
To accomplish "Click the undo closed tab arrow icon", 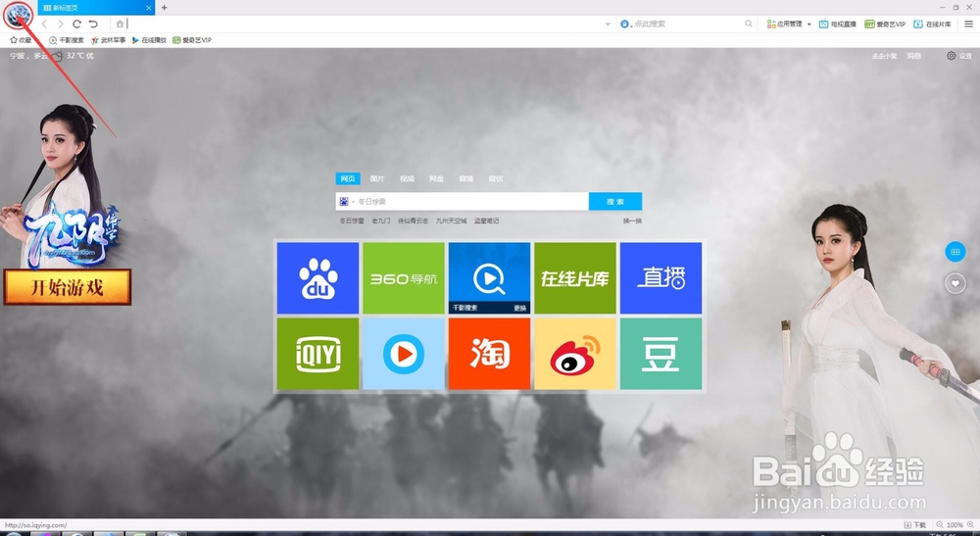I will tap(93, 24).
